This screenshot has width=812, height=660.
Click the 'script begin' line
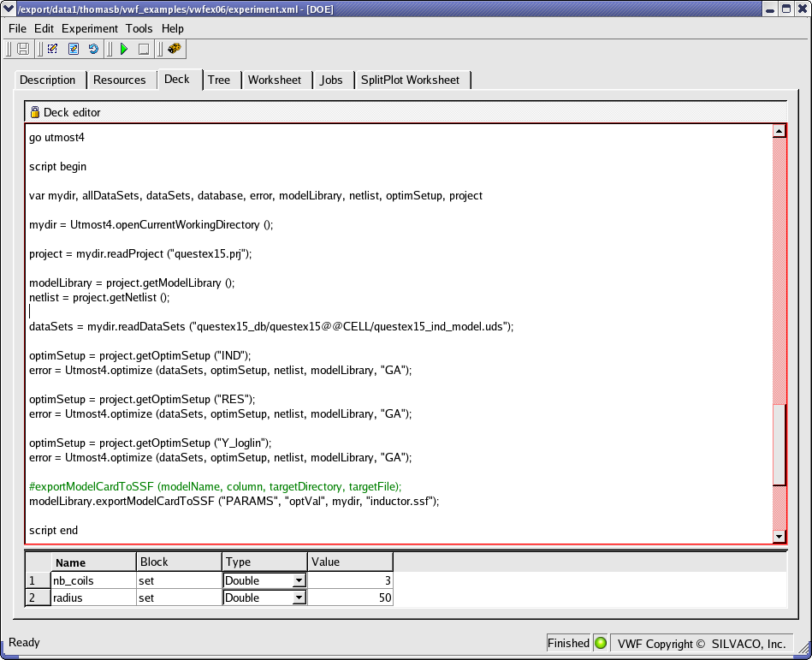click(58, 166)
